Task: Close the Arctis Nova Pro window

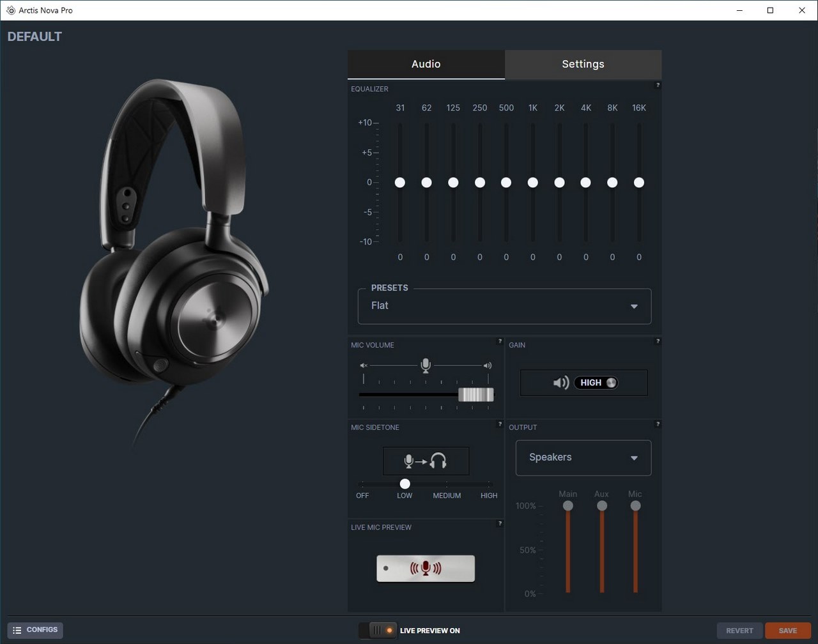Action: pyautogui.click(x=802, y=10)
